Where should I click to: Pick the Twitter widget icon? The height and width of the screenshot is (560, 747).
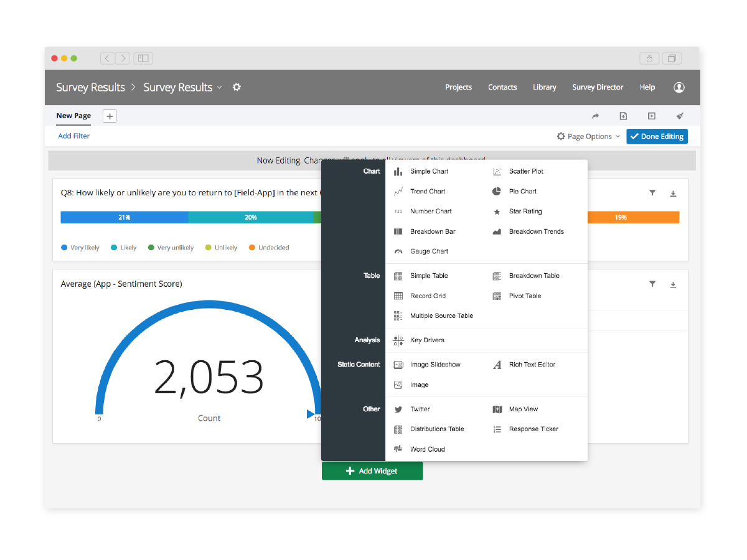point(398,409)
